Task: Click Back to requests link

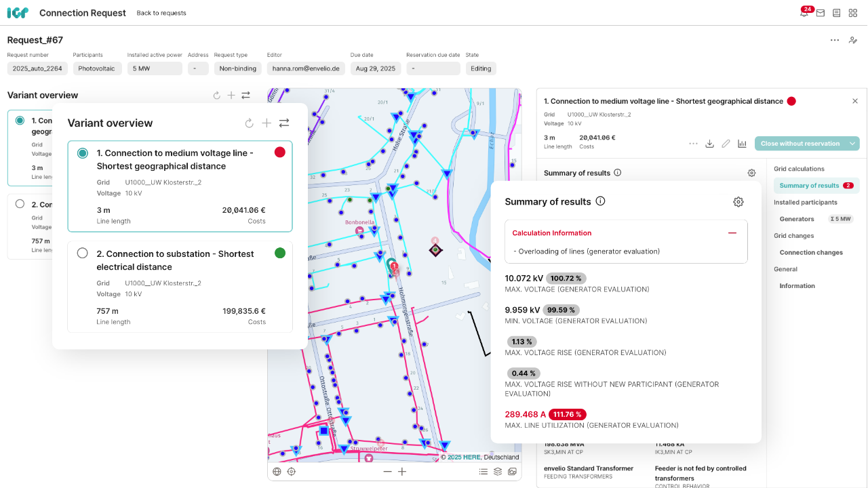Action: tap(161, 13)
